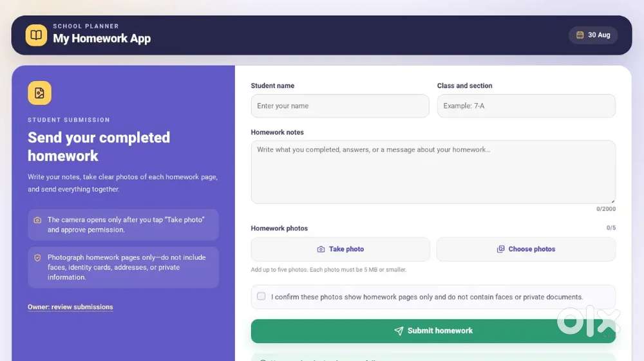The height and width of the screenshot is (361, 644).
Task: Click the My Homework App title
Action: 102,39
